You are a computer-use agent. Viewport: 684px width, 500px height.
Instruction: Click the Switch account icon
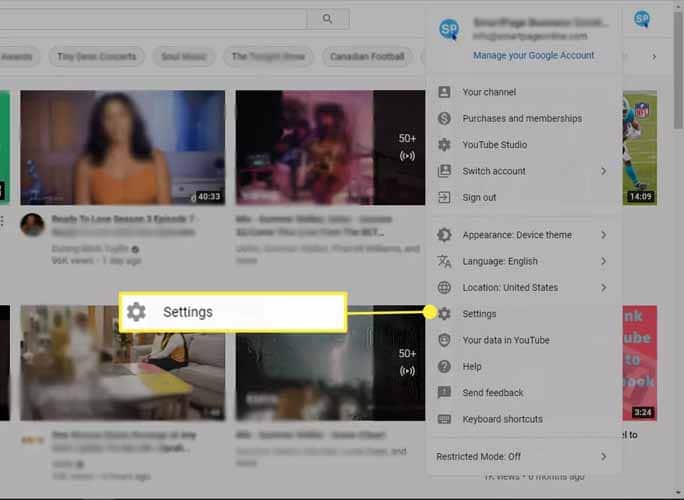pyautogui.click(x=444, y=171)
